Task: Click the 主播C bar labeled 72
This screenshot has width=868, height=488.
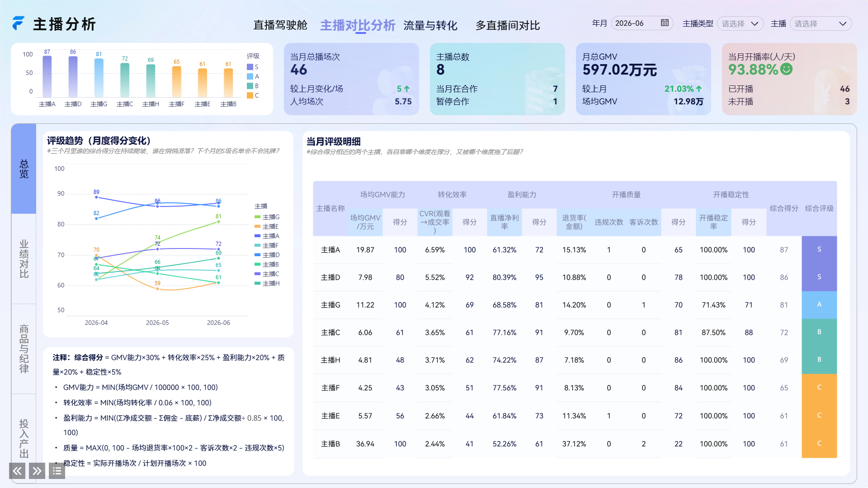Action: pos(125,80)
